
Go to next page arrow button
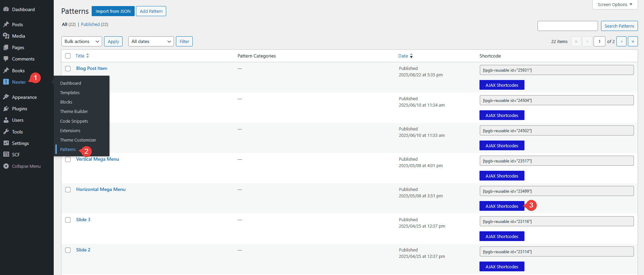(x=622, y=41)
